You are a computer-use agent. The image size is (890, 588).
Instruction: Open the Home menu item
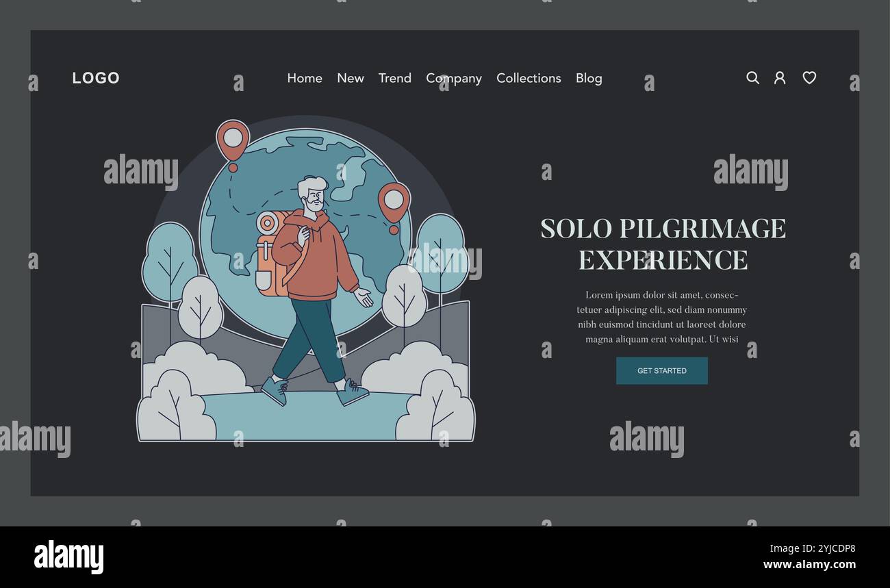tap(305, 78)
